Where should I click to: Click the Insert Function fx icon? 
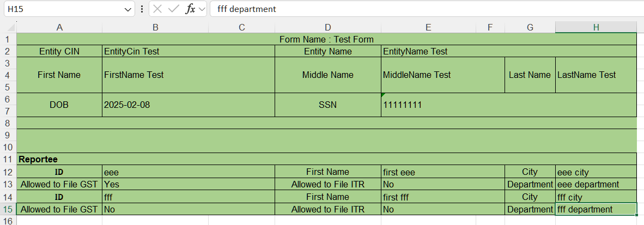point(190,9)
